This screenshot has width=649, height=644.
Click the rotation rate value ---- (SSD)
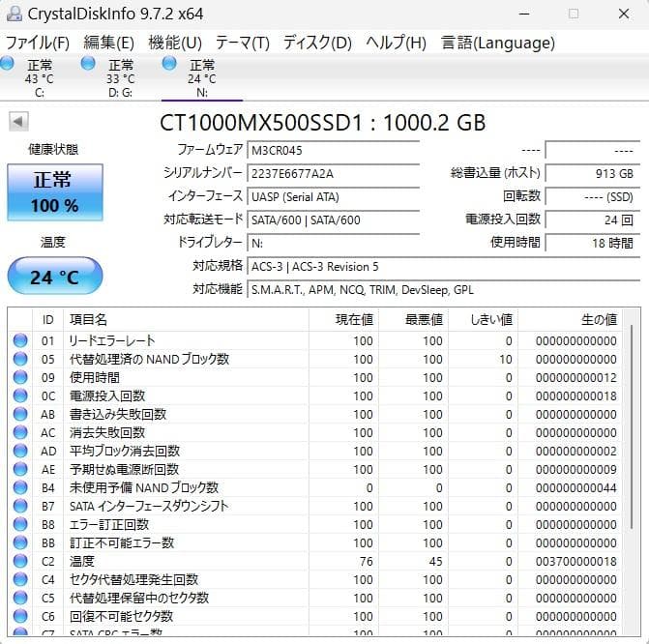click(593, 196)
